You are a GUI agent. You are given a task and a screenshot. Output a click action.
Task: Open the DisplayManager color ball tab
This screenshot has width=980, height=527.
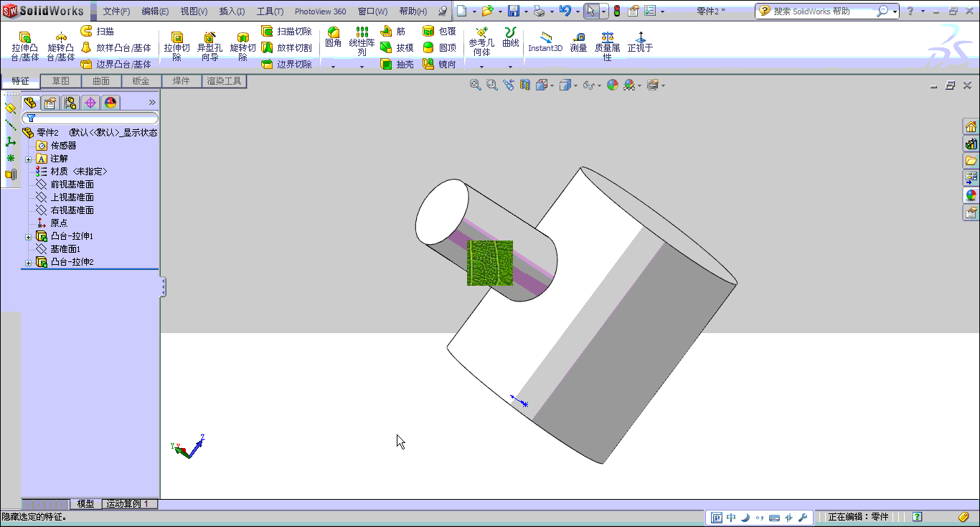pos(110,103)
